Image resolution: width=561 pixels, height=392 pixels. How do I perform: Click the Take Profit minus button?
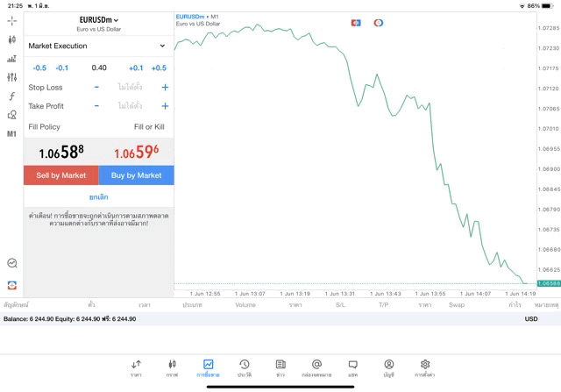(96, 106)
